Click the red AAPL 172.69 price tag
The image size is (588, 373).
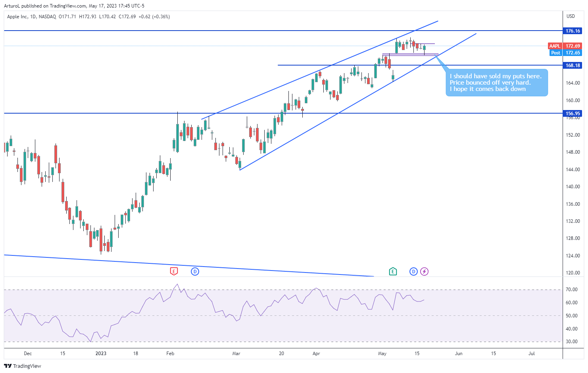click(565, 46)
